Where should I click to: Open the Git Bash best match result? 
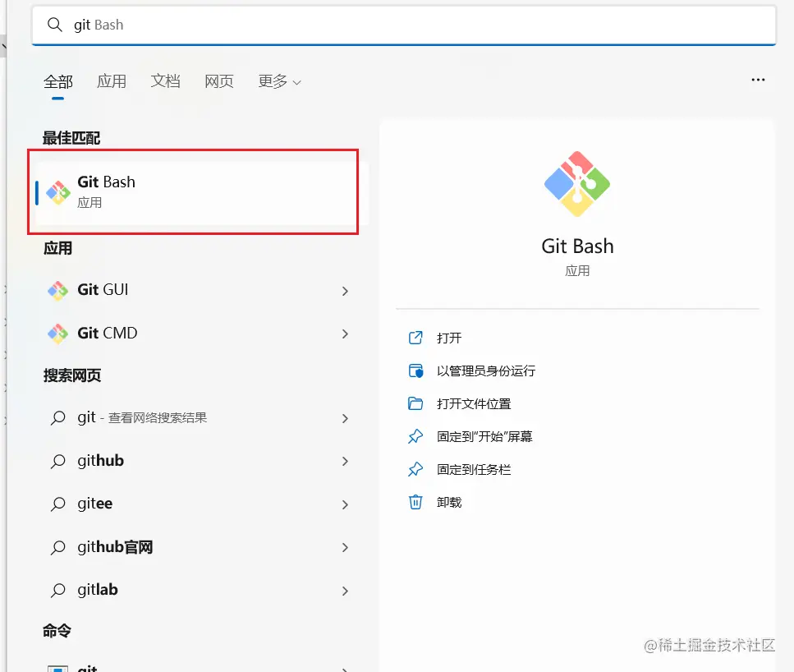point(200,192)
